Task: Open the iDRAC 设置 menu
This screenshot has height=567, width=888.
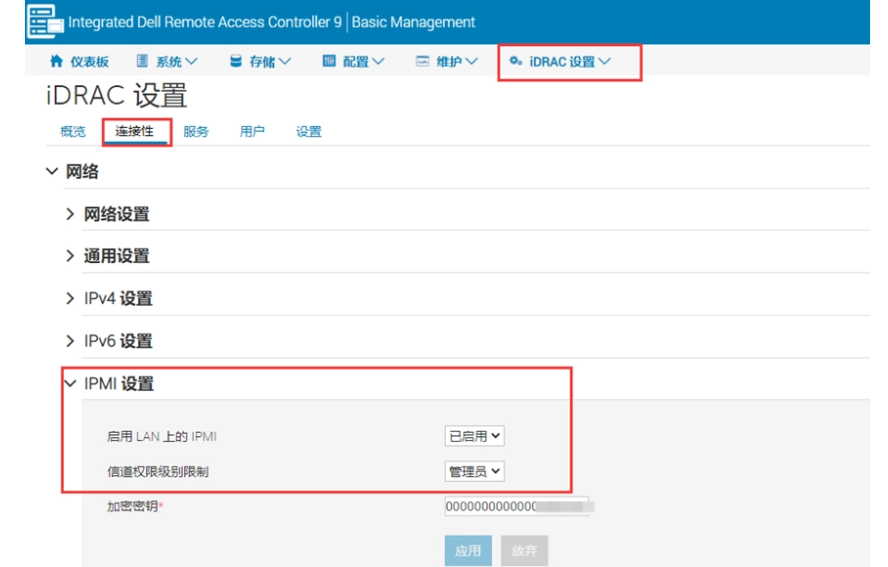Action: point(561,61)
